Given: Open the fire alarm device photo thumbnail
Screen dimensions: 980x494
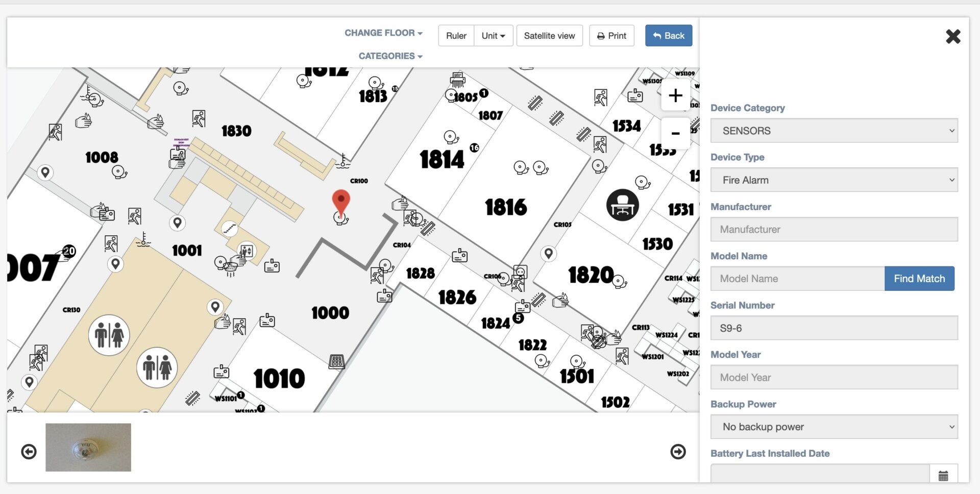Looking at the screenshot, I should [88, 447].
